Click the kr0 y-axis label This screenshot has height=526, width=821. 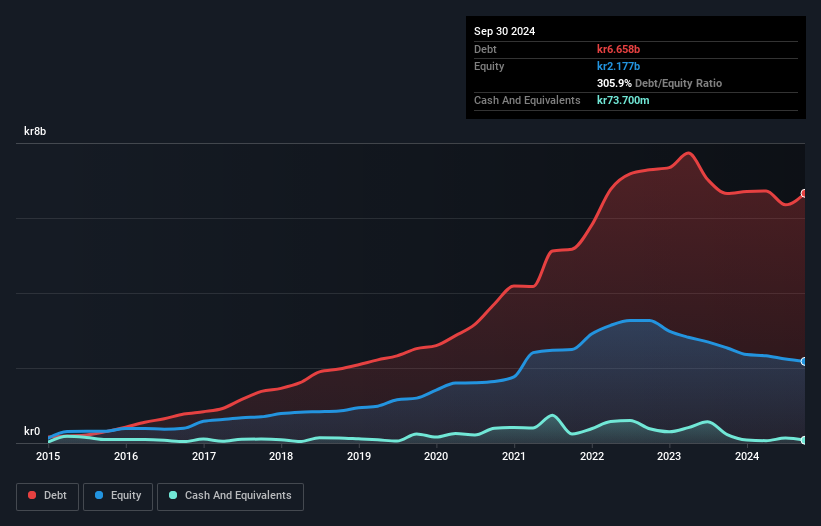[32, 431]
